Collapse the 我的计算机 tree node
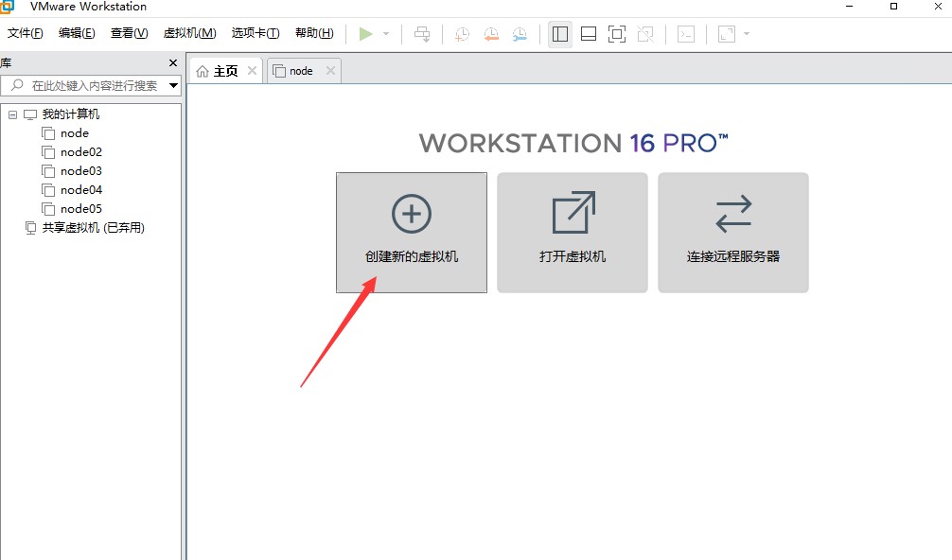This screenshot has height=560, width=952. 12,114
